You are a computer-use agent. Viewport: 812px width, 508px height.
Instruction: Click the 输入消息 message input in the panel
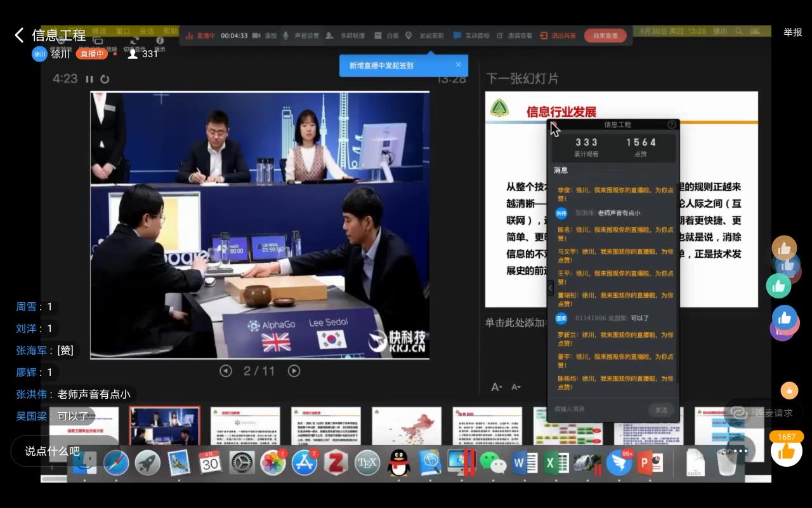[x=599, y=410]
